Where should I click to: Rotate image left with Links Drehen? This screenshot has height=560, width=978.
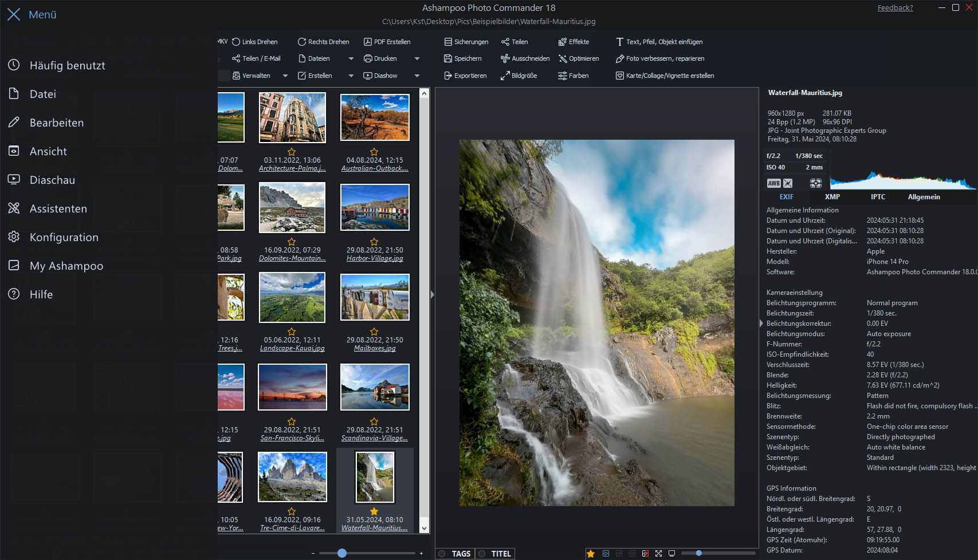tap(255, 42)
